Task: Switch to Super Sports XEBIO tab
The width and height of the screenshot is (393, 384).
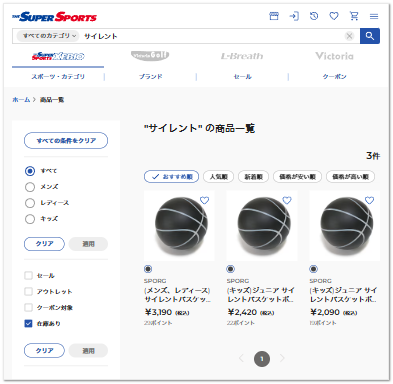Action: click(58, 56)
